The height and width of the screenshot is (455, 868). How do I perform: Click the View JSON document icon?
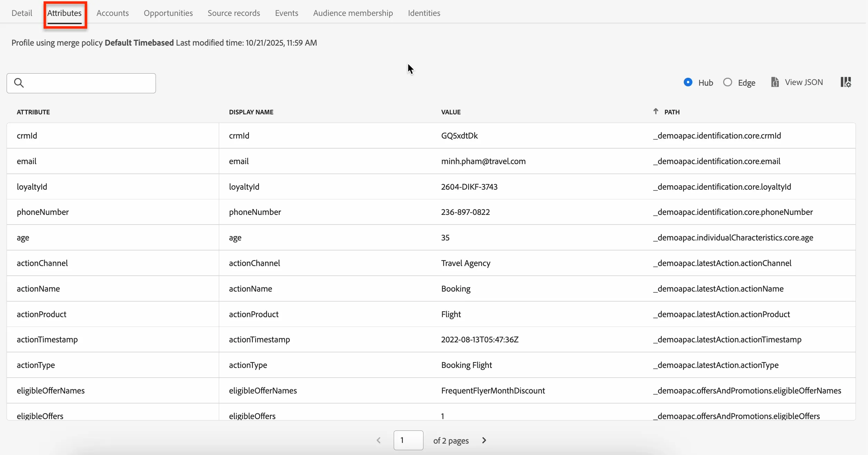click(775, 82)
